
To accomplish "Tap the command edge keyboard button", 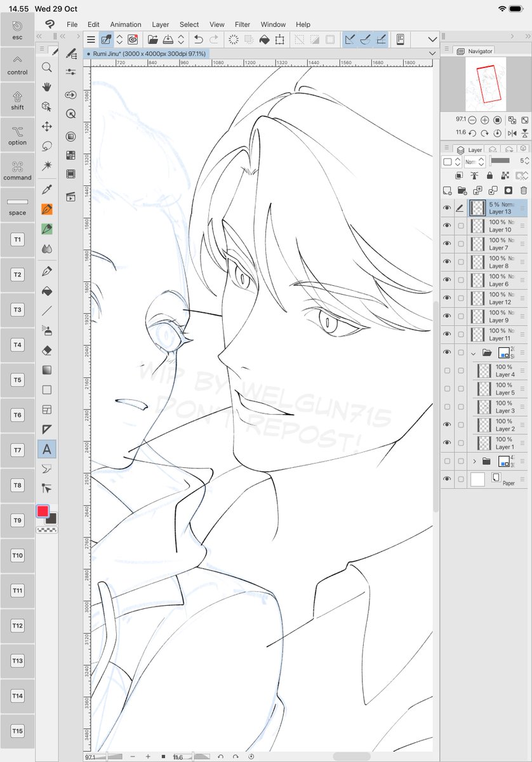I will coord(17,170).
